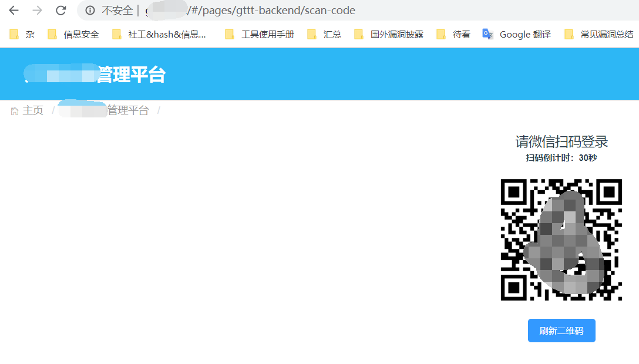Image resolution: width=639 pixels, height=364 pixels.
Task: Open the 待看 bookmark folder
Action: pos(453,34)
